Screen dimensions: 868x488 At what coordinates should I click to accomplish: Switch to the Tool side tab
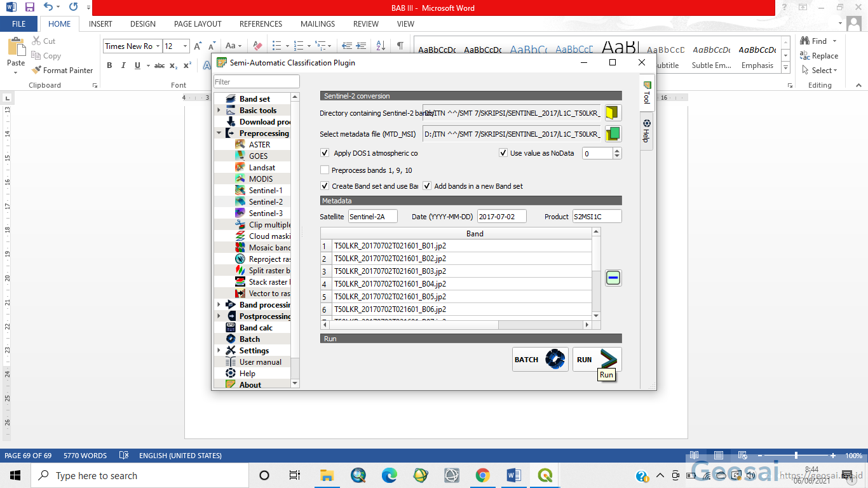pyautogui.click(x=646, y=93)
